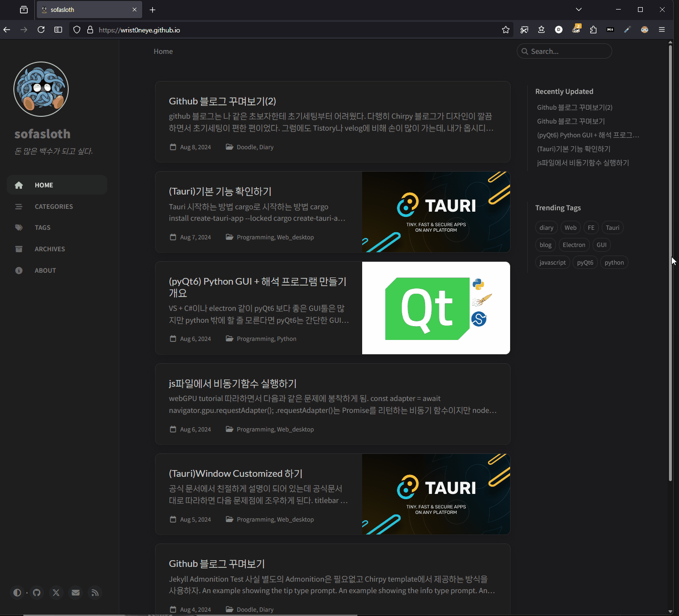The image size is (679, 616).
Task: Click the Tauri banner on 기본 기능 post
Action: (436, 212)
